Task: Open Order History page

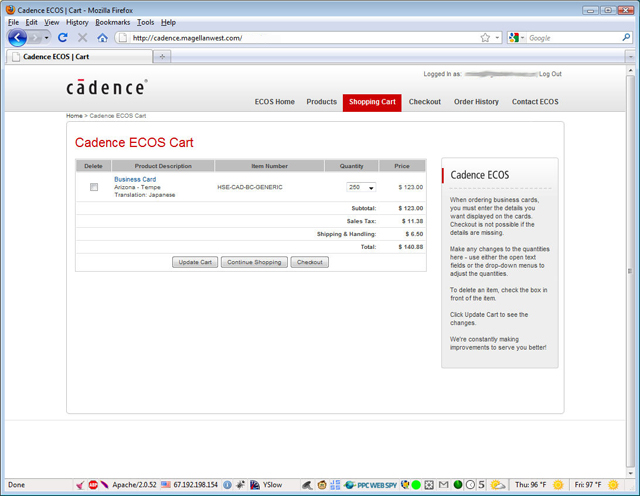Action: coord(476,102)
